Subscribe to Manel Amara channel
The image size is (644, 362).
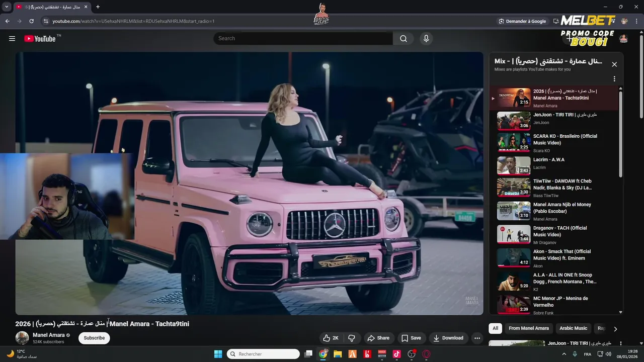coord(94,338)
